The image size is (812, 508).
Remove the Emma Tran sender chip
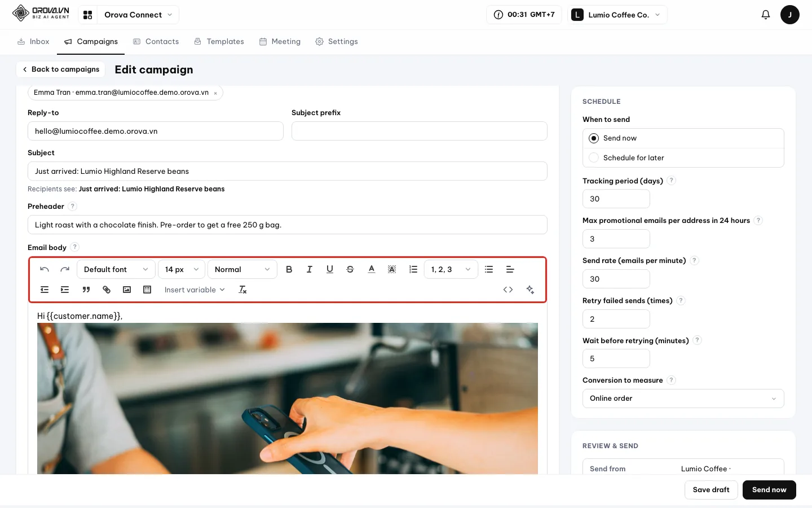215,93
